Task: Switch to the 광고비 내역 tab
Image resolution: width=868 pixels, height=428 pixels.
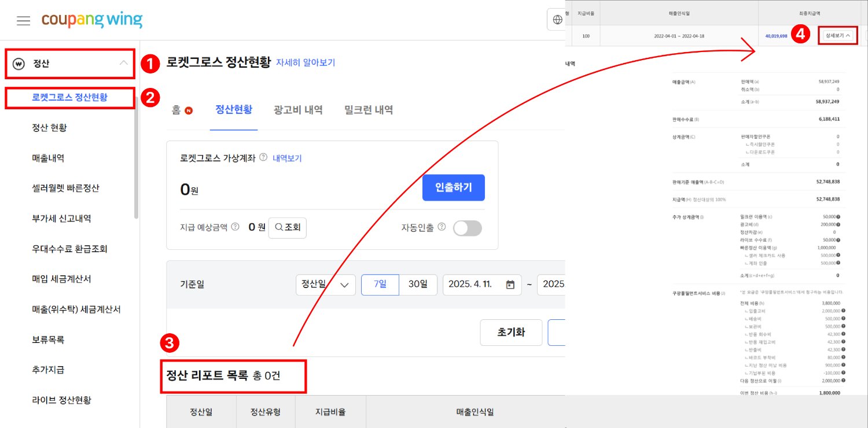Action: 298,110
